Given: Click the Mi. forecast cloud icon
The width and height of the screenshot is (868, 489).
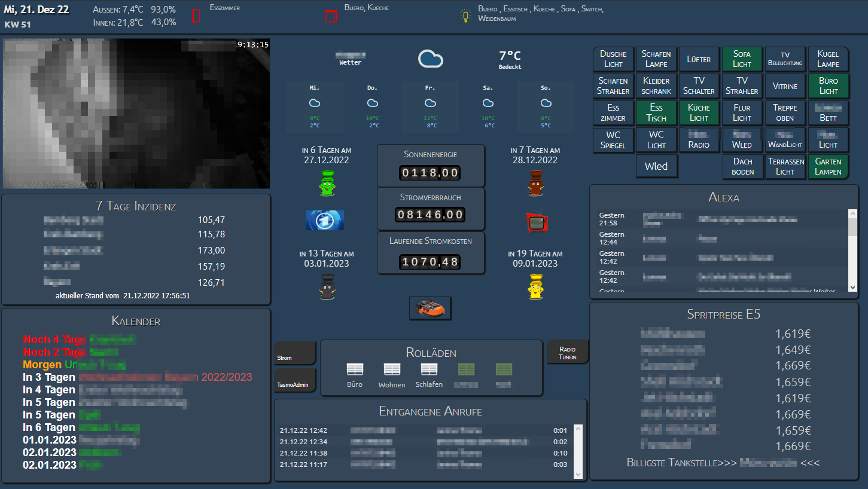Looking at the screenshot, I should click(x=315, y=103).
